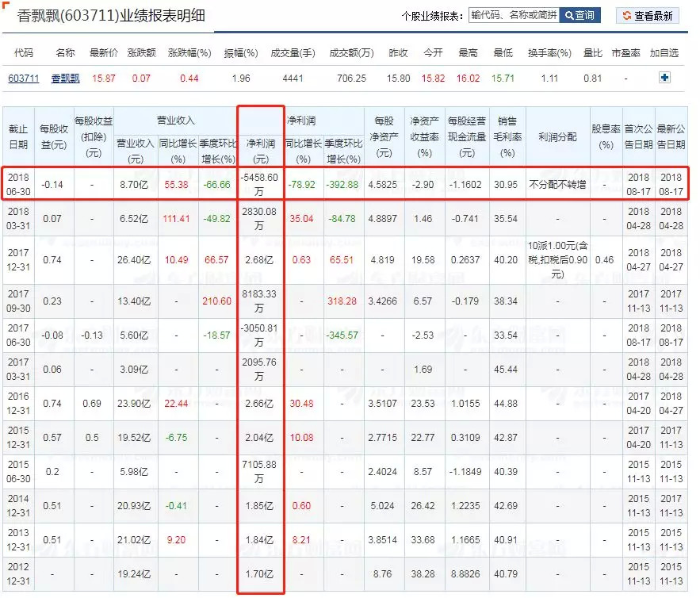Screen dimensions: 700x598
Task: Click net profit cell 7105.88万
Action: point(259,472)
